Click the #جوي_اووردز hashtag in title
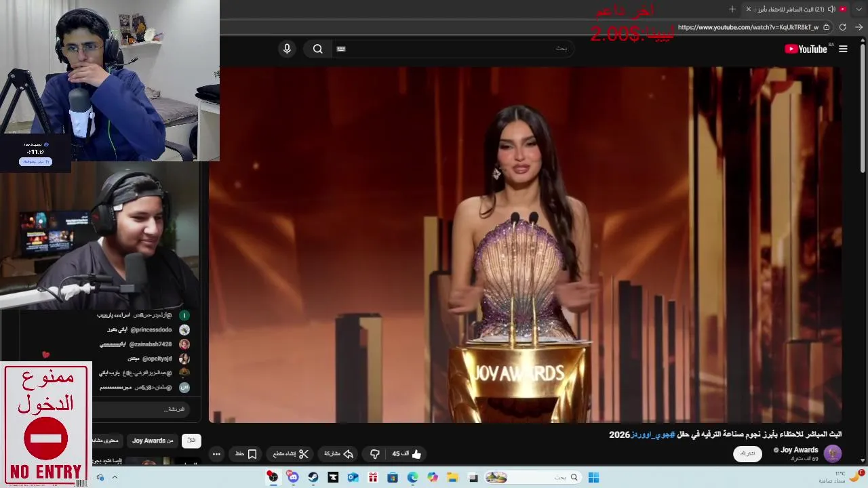The width and height of the screenshot is (868, 488). [x=653, y=434]
